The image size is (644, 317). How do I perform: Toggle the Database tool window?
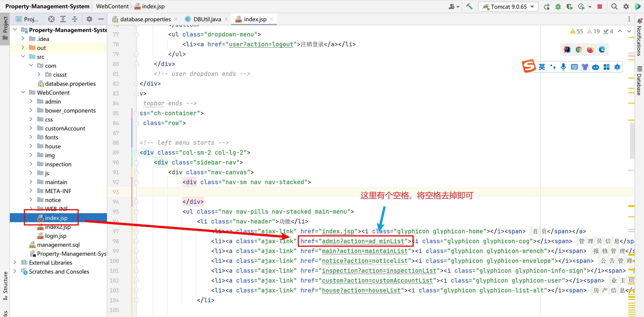(639, 81)
